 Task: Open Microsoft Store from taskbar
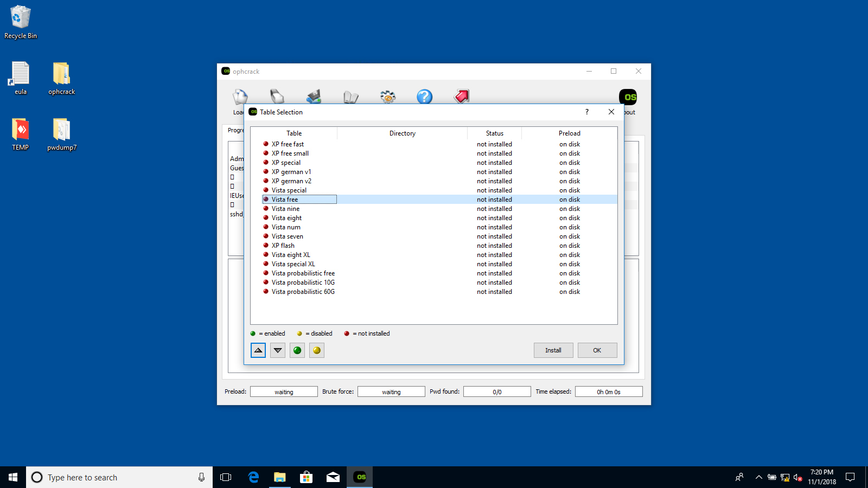pyautogui.click(x=307, y=477)
